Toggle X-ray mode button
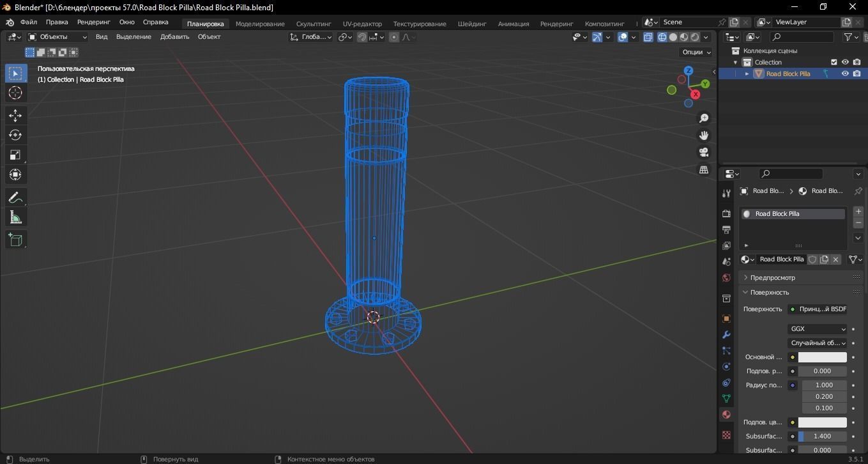 648,37
